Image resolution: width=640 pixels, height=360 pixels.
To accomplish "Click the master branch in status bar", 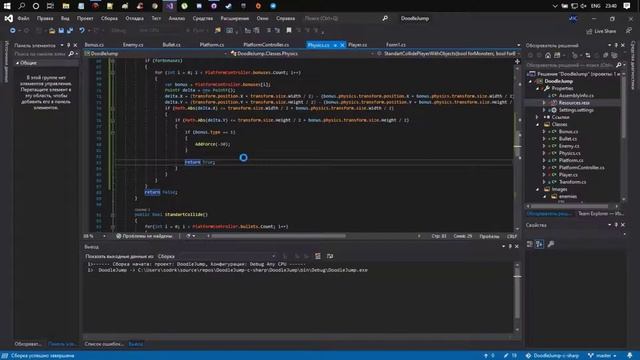I will tap(602, 356).
